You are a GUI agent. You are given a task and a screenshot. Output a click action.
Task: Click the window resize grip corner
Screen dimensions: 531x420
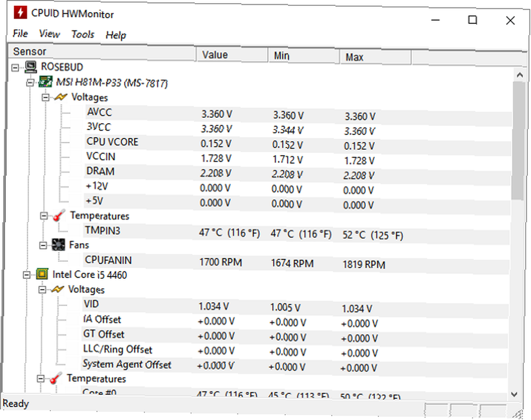click(517, 414)
